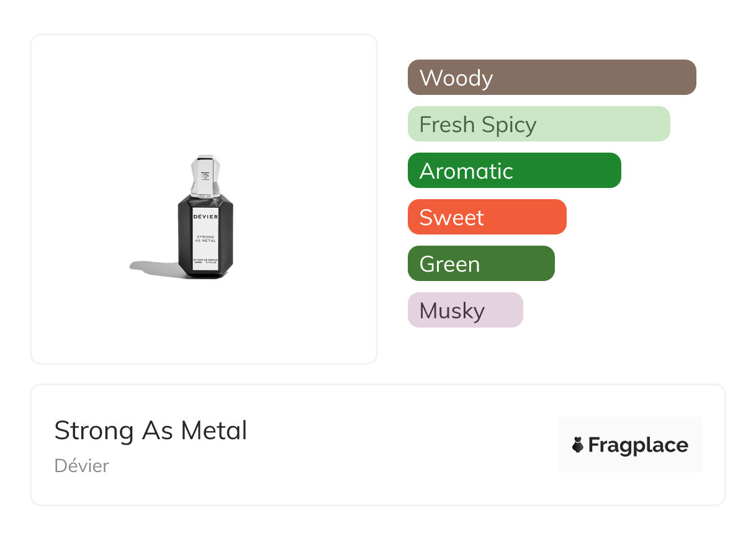The height and width of the screenshot is (536, 756).
Task: Click the Fragplace bottle logo icon
Action: [x=578, y=445]
